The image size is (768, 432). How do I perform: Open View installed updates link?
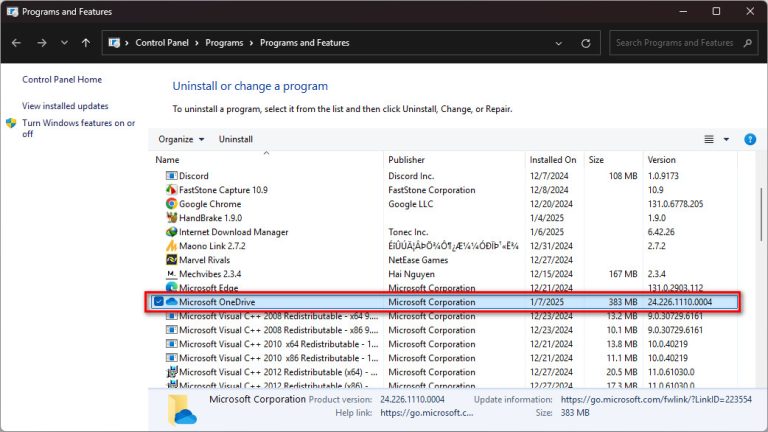(x=65, y=106)
